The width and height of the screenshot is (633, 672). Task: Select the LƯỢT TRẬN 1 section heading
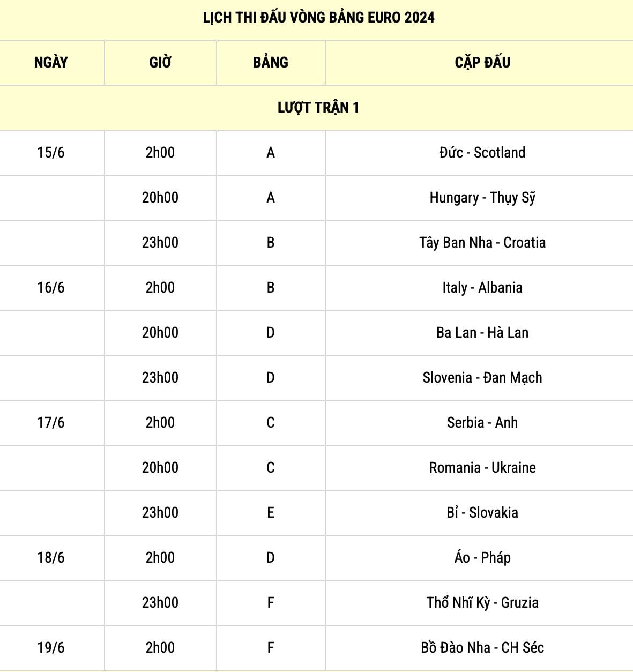coord(318,108)
